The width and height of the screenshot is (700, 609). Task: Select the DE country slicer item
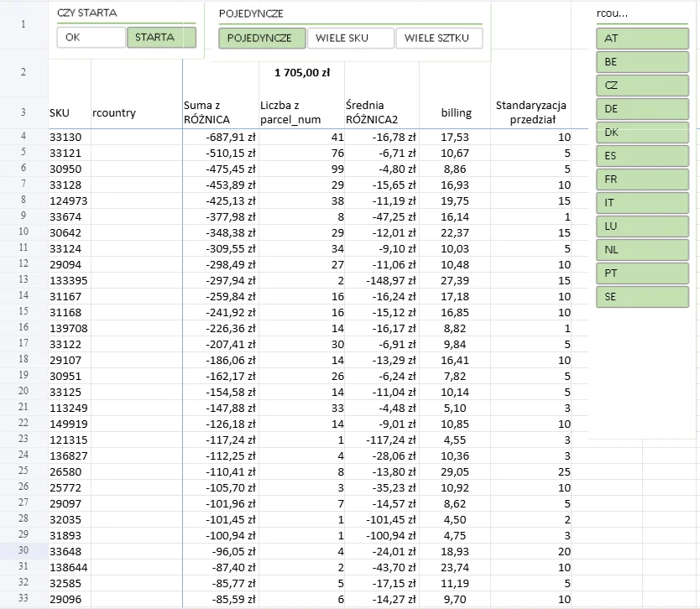click(x=642, y=109)
